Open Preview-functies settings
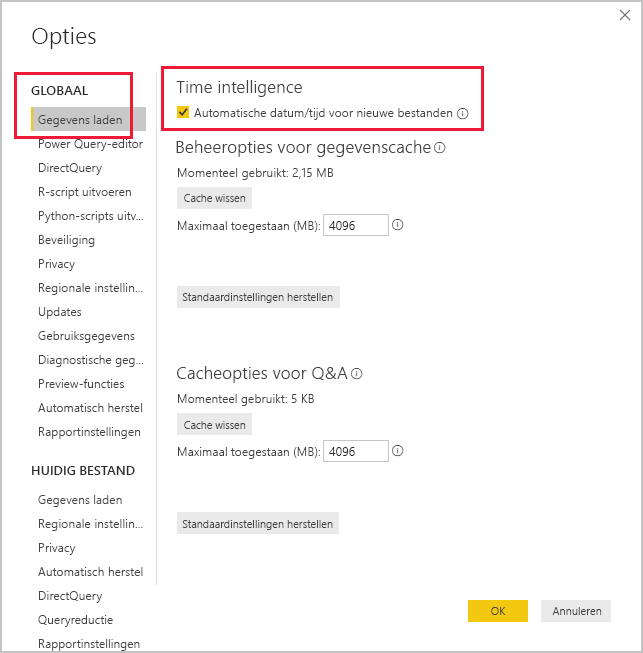The height and width of the screenshot is (653, 643). coord(81,384)
